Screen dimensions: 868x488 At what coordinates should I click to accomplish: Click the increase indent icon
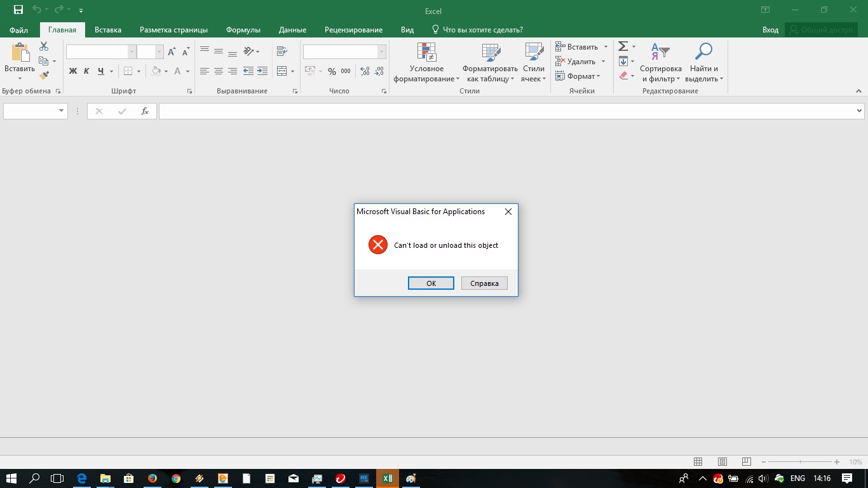(x=262, y=71)
